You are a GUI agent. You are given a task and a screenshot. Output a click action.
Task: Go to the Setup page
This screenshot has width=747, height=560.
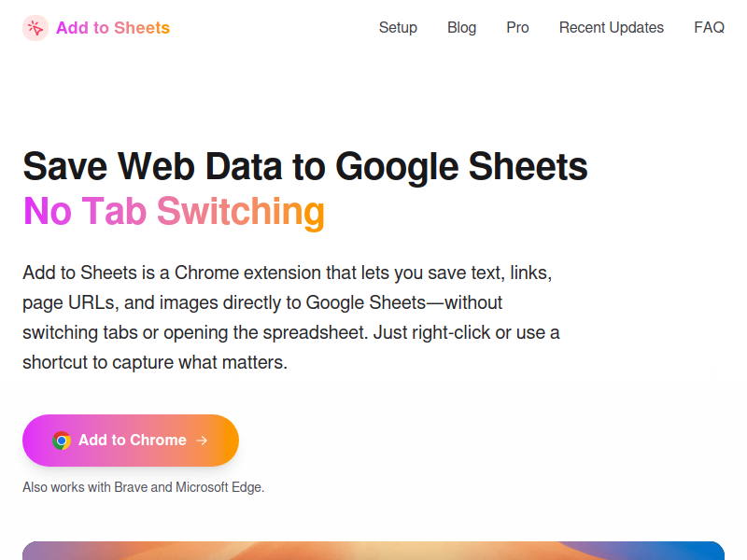pos(398,28)
